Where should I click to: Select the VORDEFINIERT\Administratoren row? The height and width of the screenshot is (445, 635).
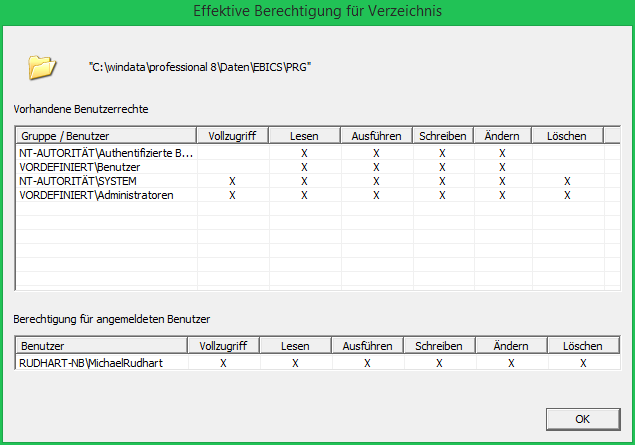click(318, 195)
